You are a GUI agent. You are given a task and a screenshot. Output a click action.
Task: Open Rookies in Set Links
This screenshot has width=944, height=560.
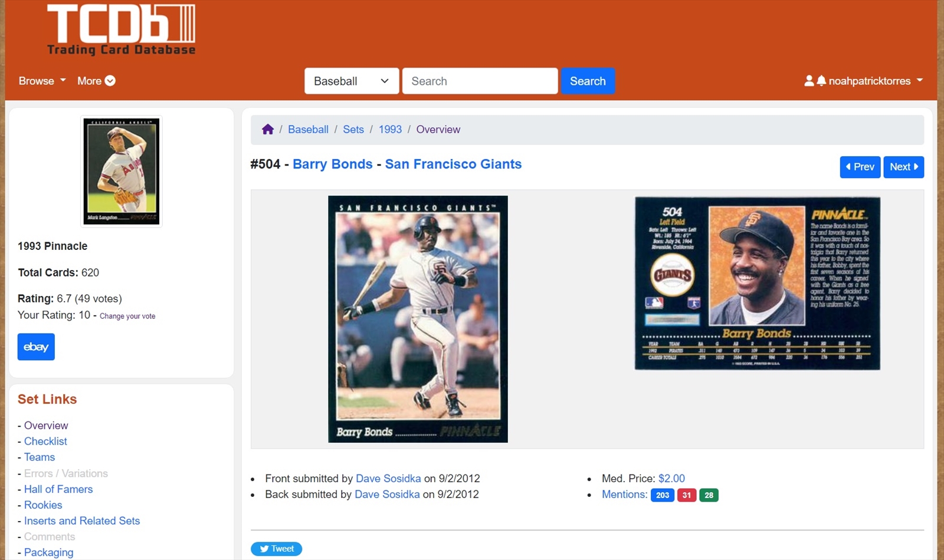(x=43, y=505)
